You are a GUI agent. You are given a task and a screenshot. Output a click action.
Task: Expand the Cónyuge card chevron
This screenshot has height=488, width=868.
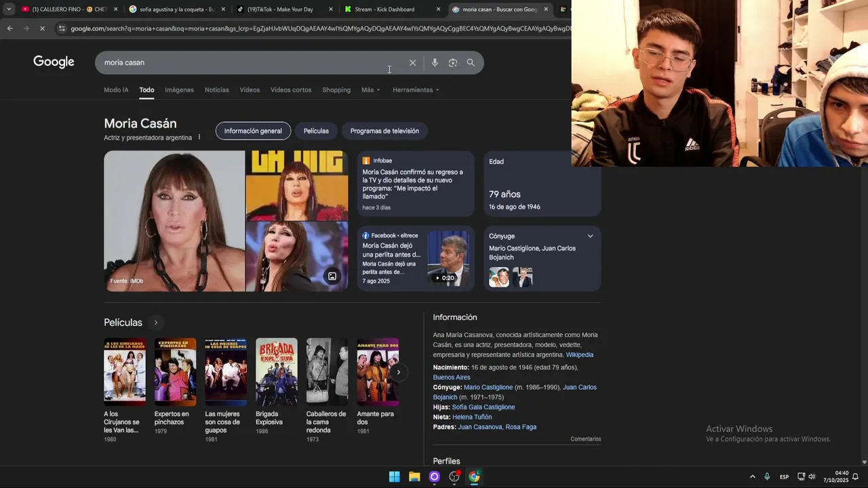pyautogui.click(x=590, y=236)
